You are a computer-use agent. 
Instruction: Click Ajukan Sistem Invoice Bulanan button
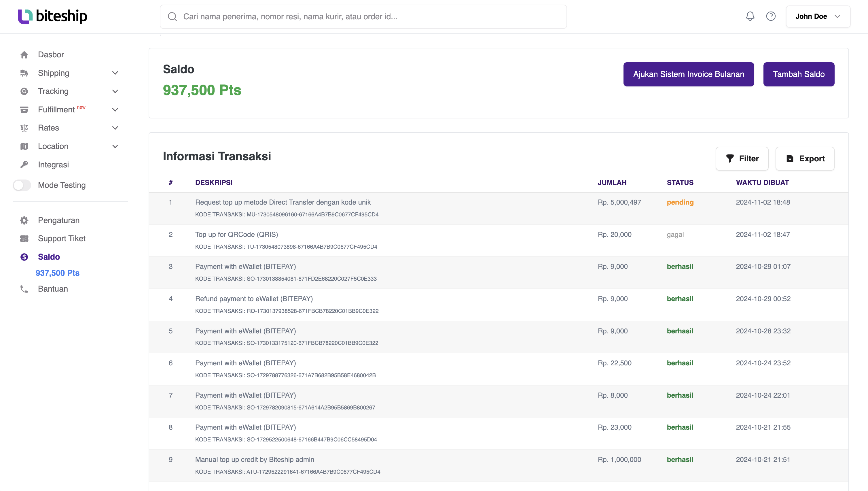coord(688,74)
